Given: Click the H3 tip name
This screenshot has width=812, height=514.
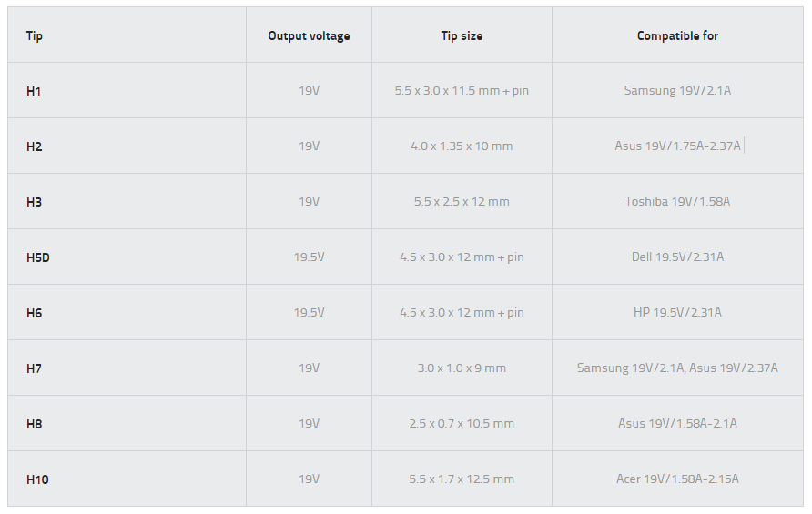Looking at the screenshot, I should (35, 202).
